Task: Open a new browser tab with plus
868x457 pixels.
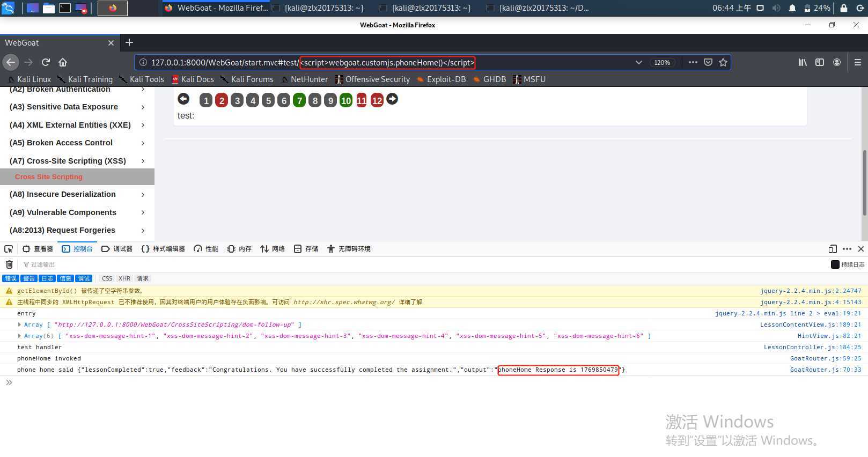Action: [x=129, y=42]
